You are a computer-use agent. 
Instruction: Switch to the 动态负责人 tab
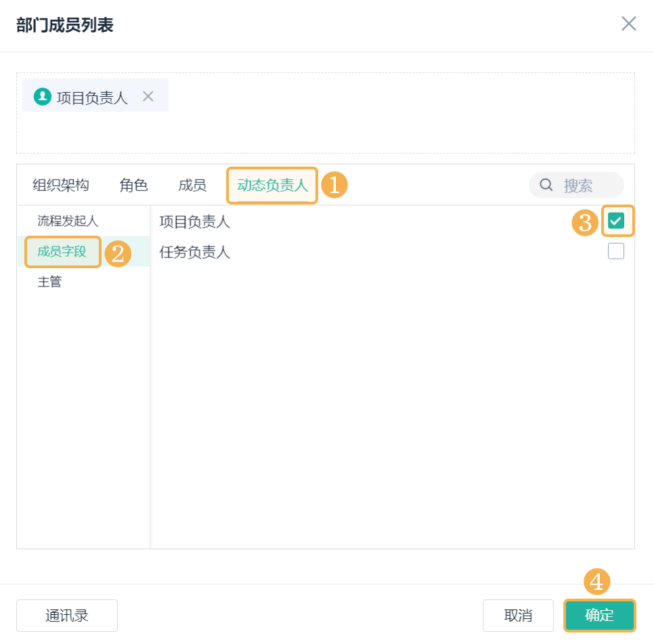pos(271,185)
